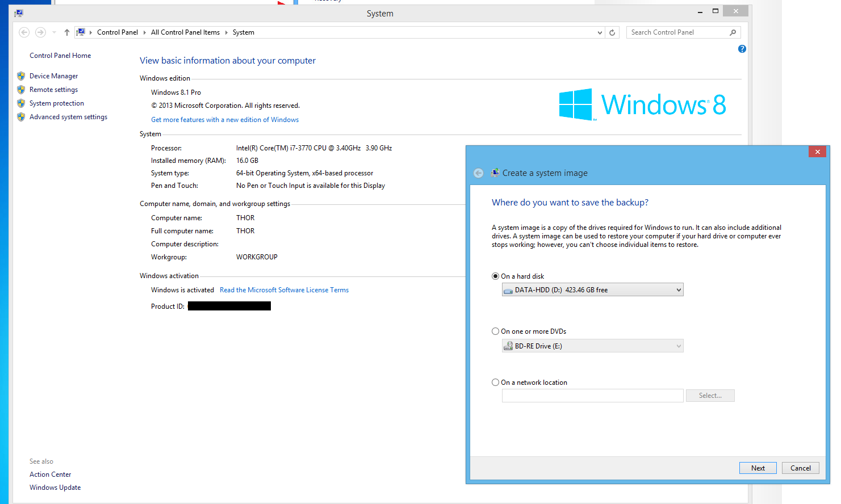Open Remote settings link

tap(53, 90)
